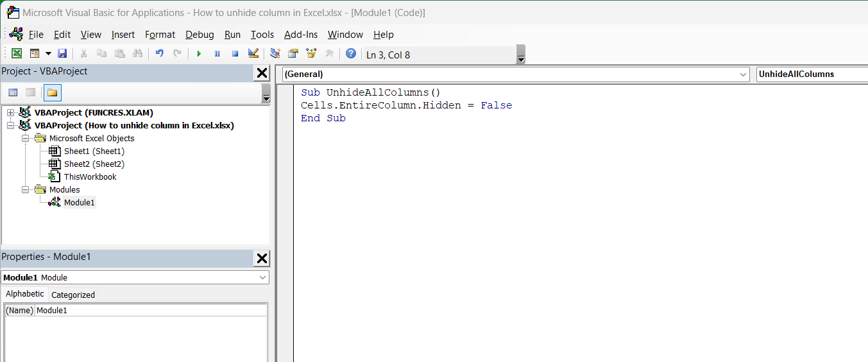The width and height of the screenshot is (868, 362).
Task: Toggle Folders view in Project pane
Action: 52,92
